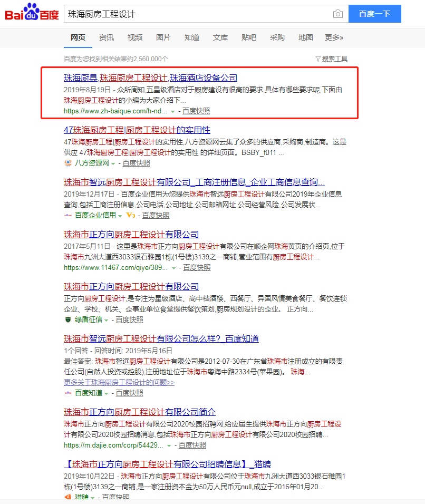The image size is (425, 504).
Task: Click the 百度知道 source name
Action: coord(89,393)
